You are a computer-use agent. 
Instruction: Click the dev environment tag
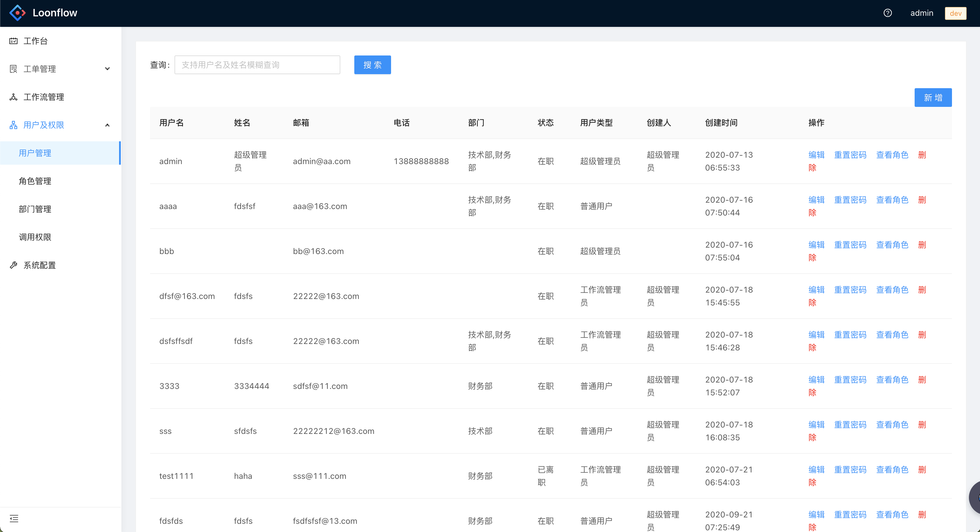click(955, 13)
